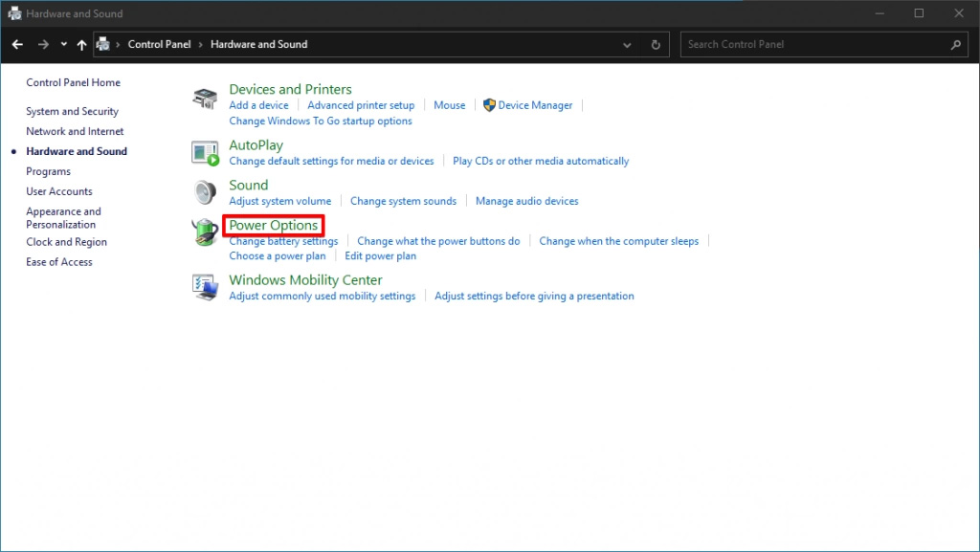Open Adjust system volume link
The image size is (980, 552).
click(279, 201)
